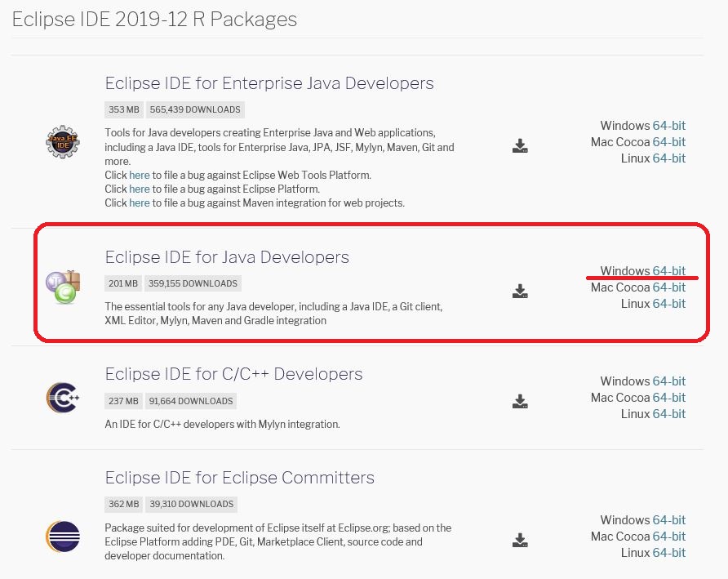The height and width of the screenshot is (579, 728).
Task: Click the Java EE IDE package logo
Action: (x=63, y=142)
